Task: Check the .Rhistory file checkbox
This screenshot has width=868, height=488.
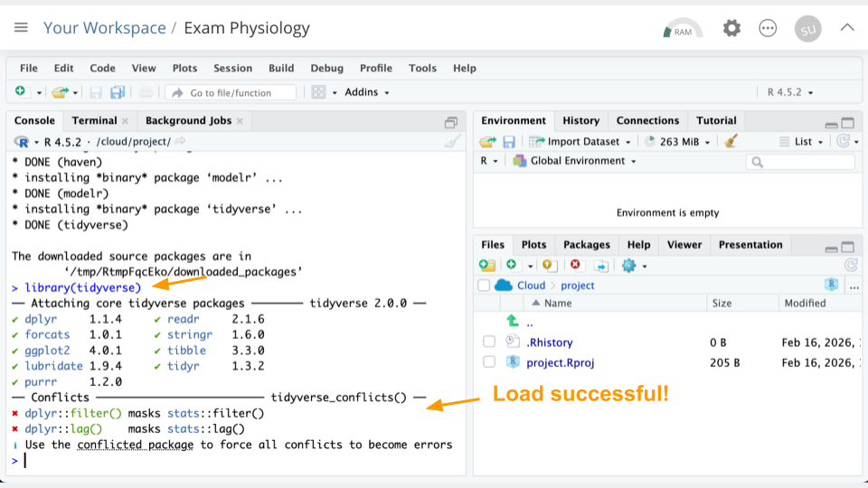Action: pos(489,342)
